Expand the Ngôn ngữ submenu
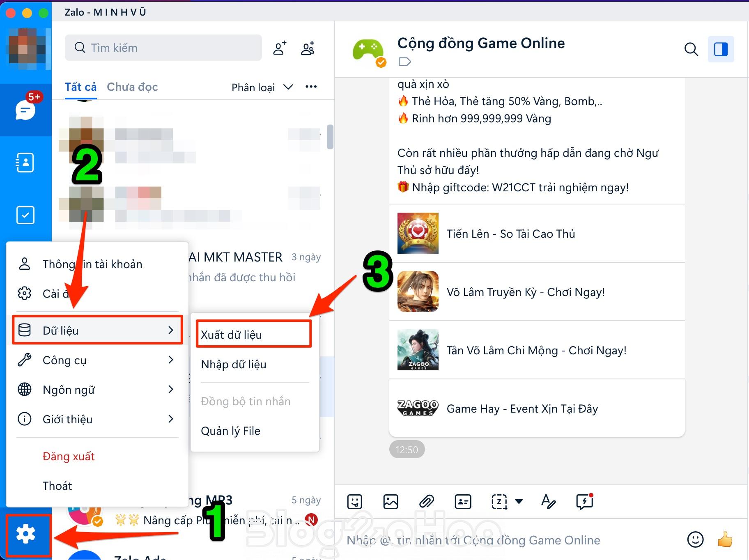 coord(97,390)
